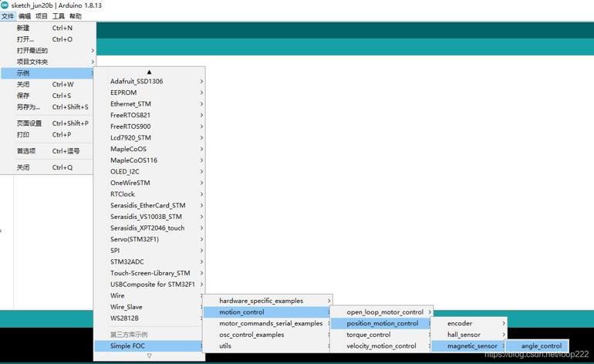
Task: Open WS2812B examples submenu
Action: pos(149,318)
